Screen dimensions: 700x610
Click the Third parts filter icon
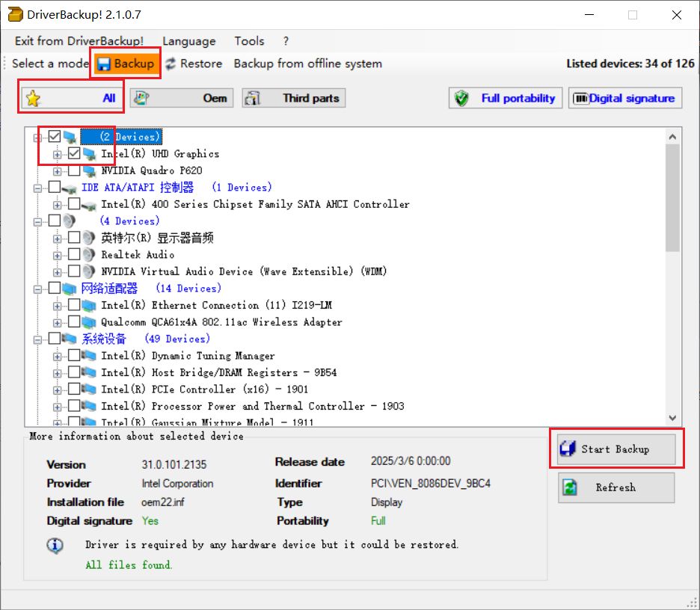(253, 98)
